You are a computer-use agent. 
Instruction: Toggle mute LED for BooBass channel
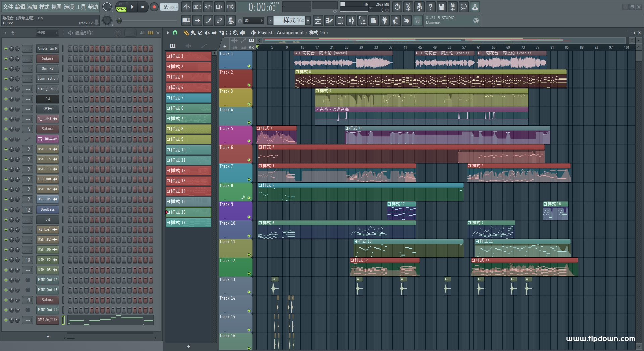coord(6,210)
